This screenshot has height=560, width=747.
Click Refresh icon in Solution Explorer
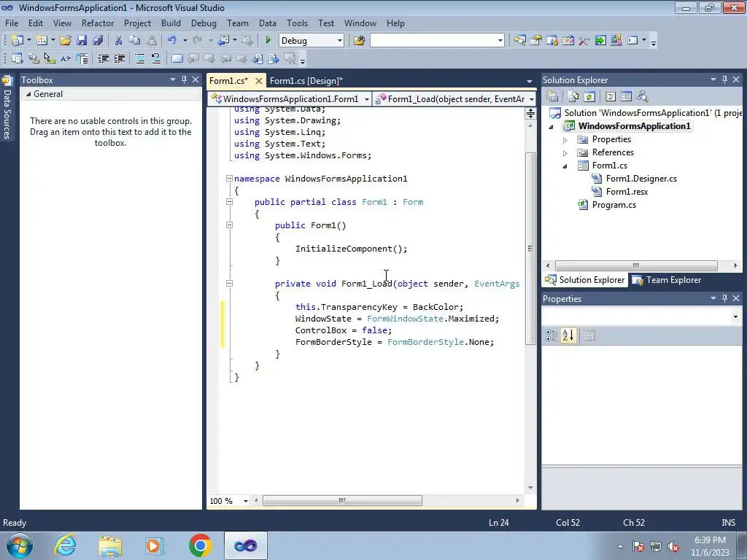coord(589,97)
